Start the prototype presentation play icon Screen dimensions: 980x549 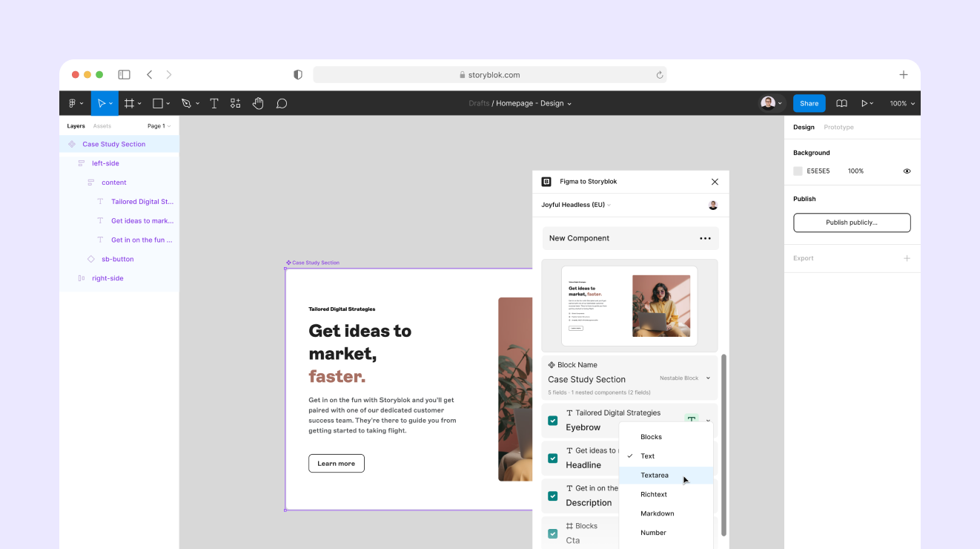[x=864, y=103]
